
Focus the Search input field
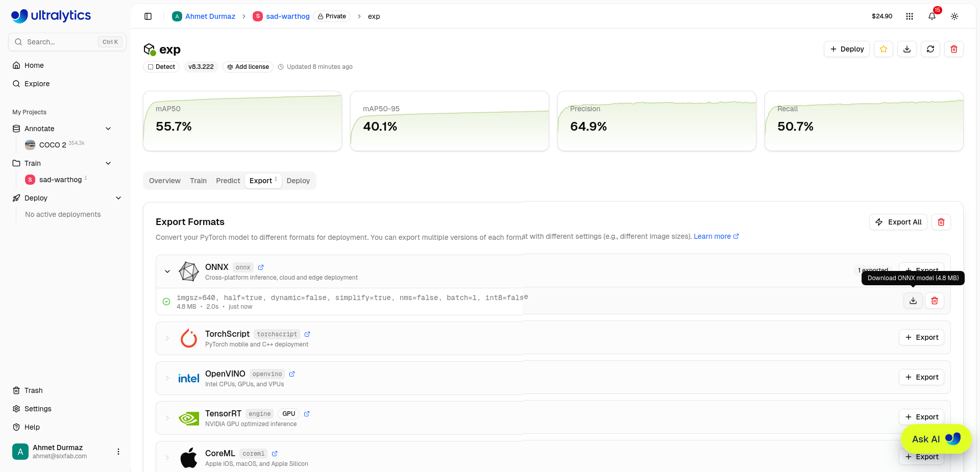(x=67, y=42)
